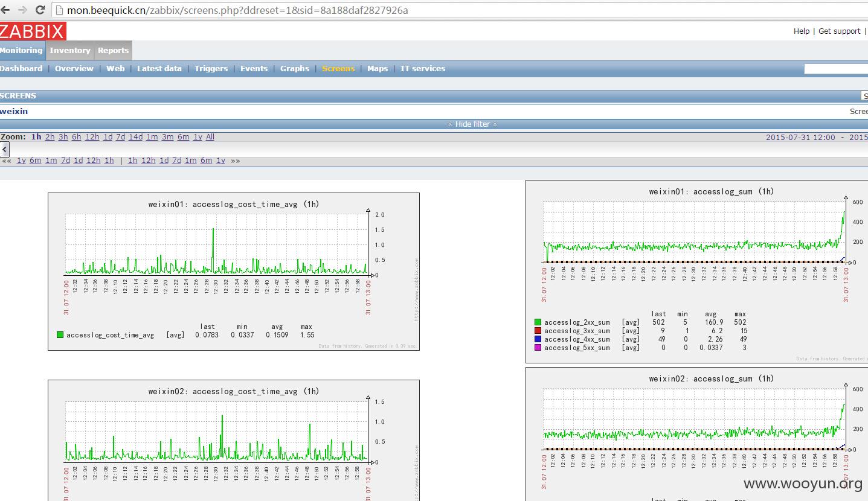
Task: Click the magenta accesslog_5xx_sum legend swatch
Action: point(538,348)
